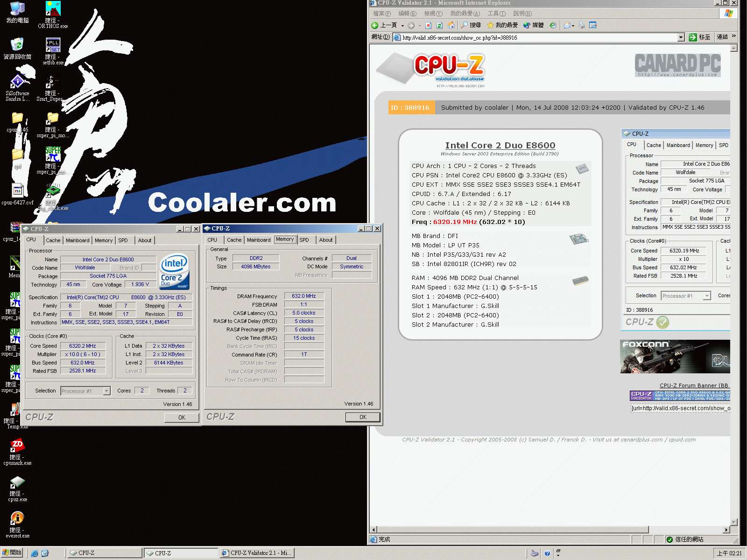Open the address bar URL history dropdown

point(681,37)
